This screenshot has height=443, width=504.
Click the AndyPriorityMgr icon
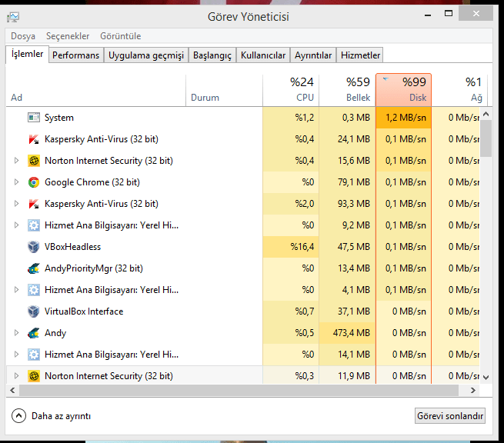33,268
